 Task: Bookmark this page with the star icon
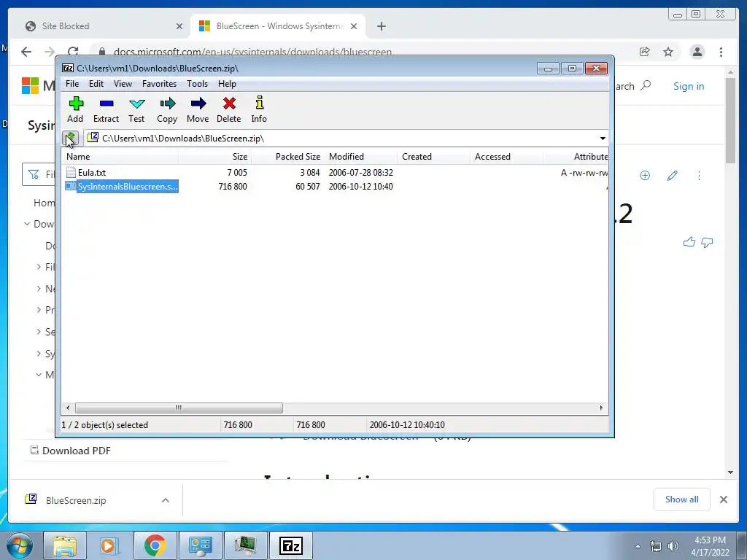tap(668, 52)
